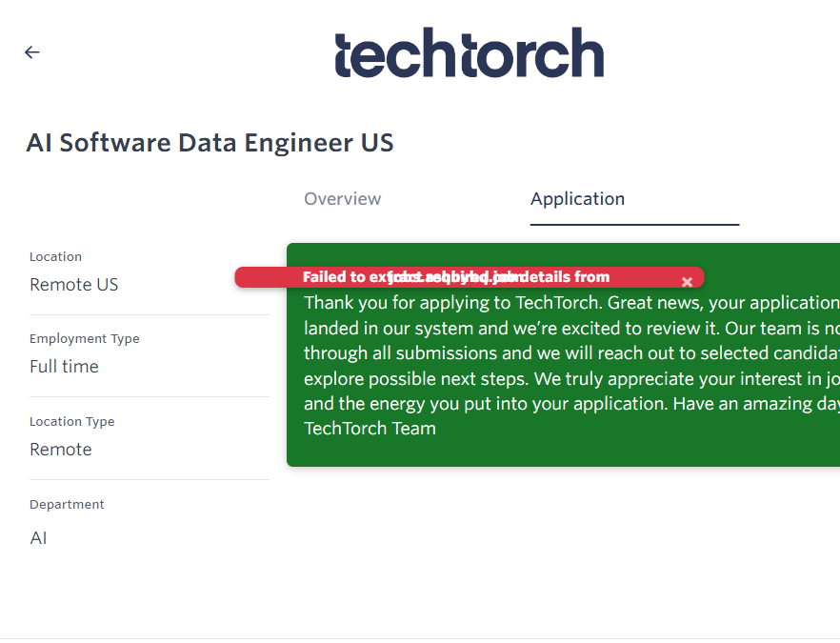Click the 'Location' field label

pyautogui.click(x=55, y=256)
